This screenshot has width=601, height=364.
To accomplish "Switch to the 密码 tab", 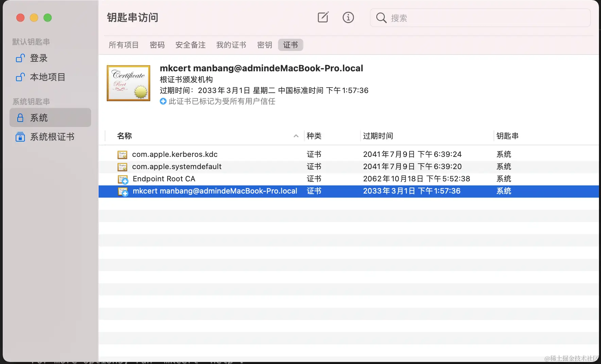I will coord(157,45).
